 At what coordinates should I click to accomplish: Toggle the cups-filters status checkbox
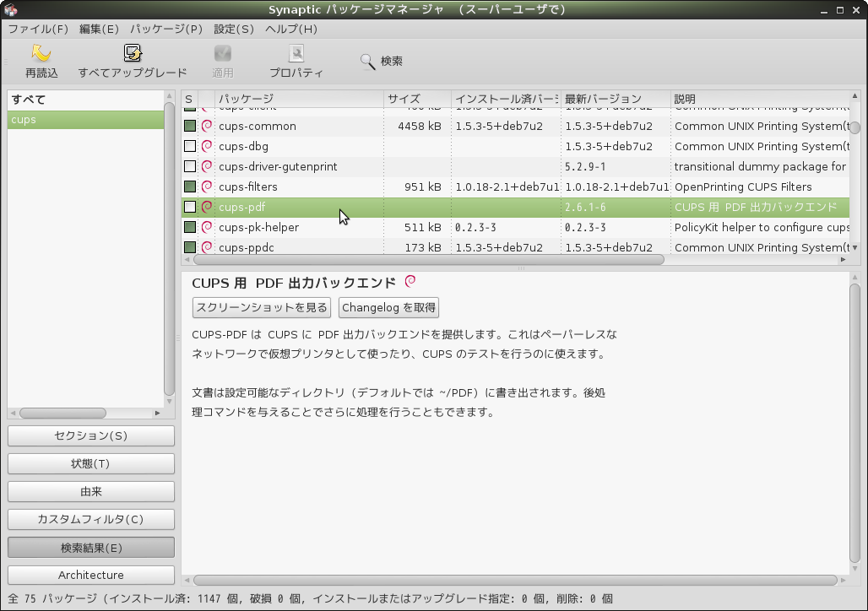[190, 187]
